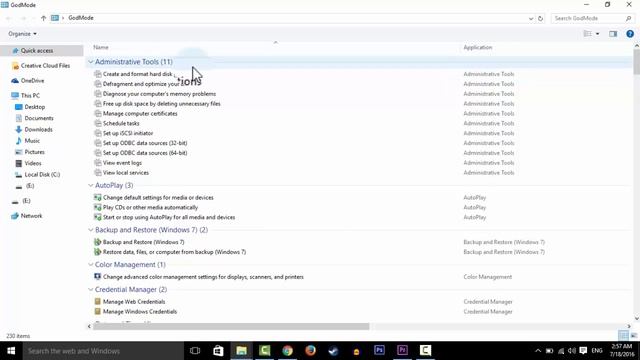Select Network in navigation pane
The width and height of the screenshot is (640, 360).
(31, 216)
